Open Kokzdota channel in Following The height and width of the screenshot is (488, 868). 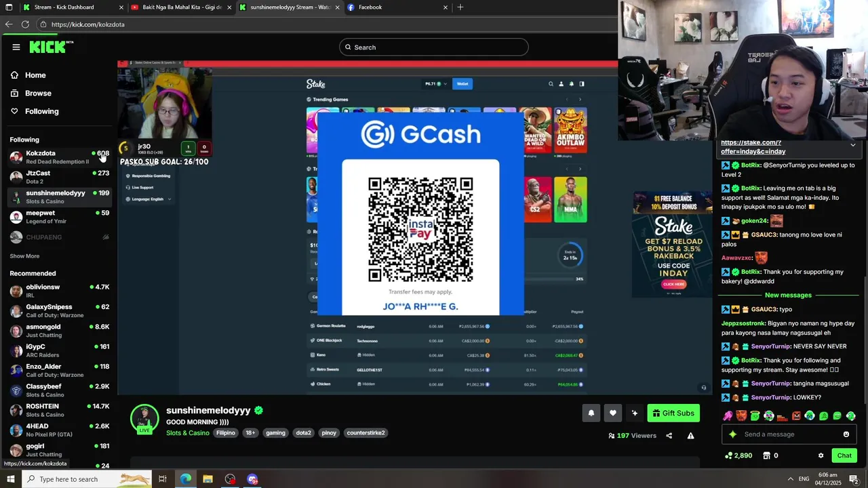60,157
